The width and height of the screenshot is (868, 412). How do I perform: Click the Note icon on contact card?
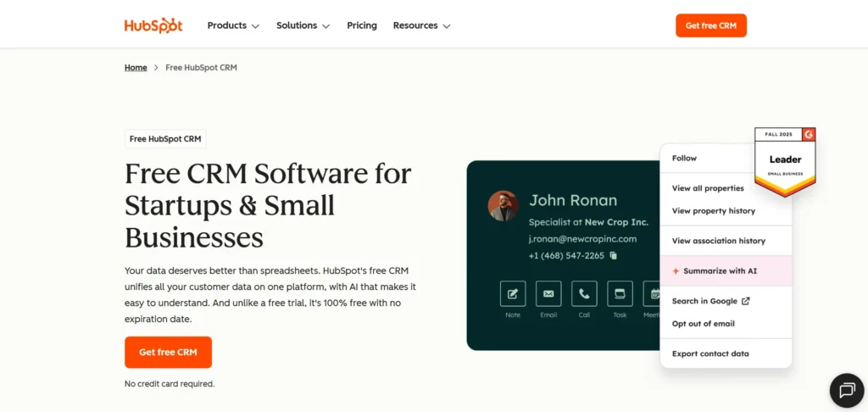coord(513,294)
